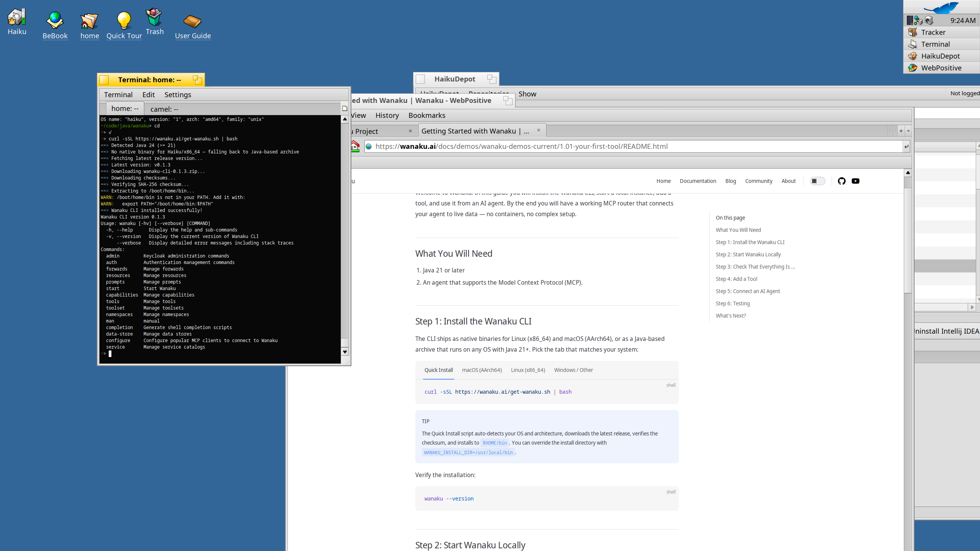Click the wanaku --version code block
The width and height of the screenshot is (980, 551).
(547, 499)
